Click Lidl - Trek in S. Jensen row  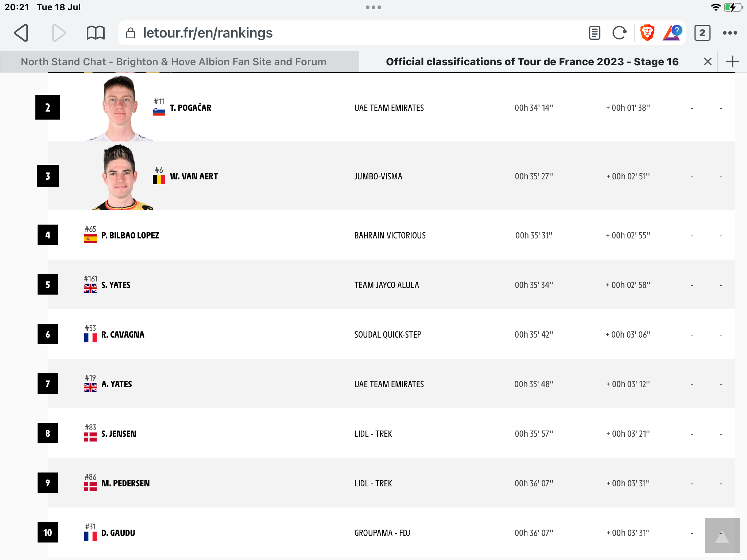[x=373, y=434]
